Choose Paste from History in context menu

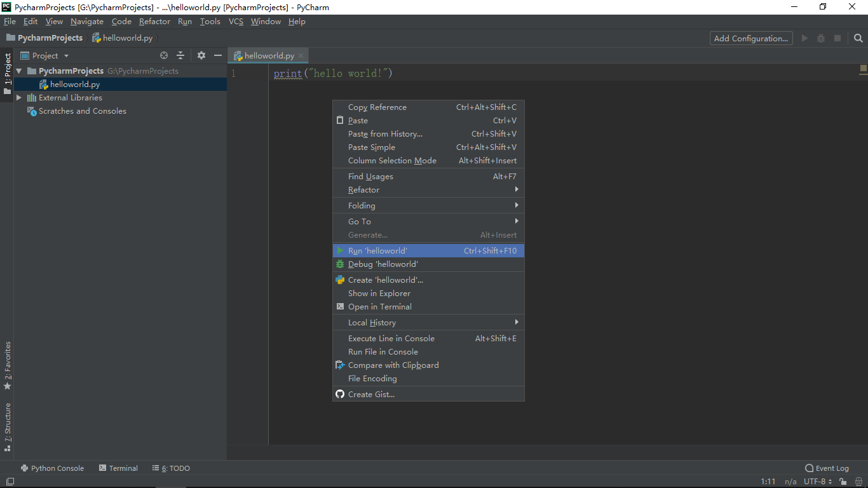click(428, 134)
